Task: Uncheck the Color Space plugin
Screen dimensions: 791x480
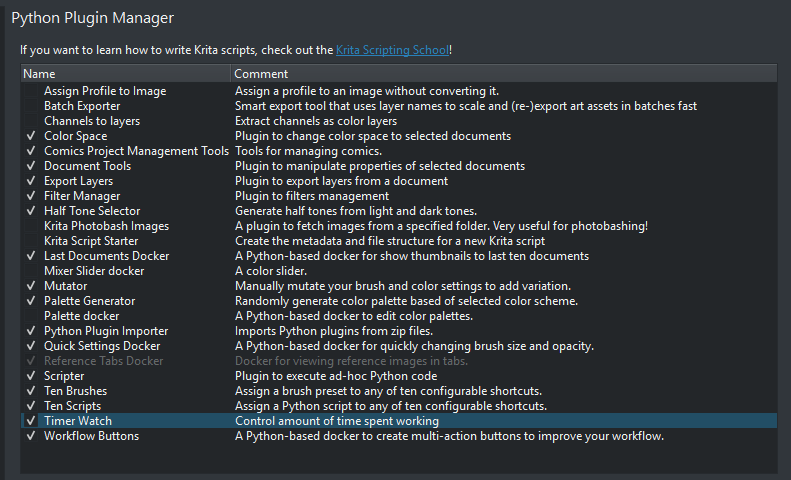Action: (31, 136)
